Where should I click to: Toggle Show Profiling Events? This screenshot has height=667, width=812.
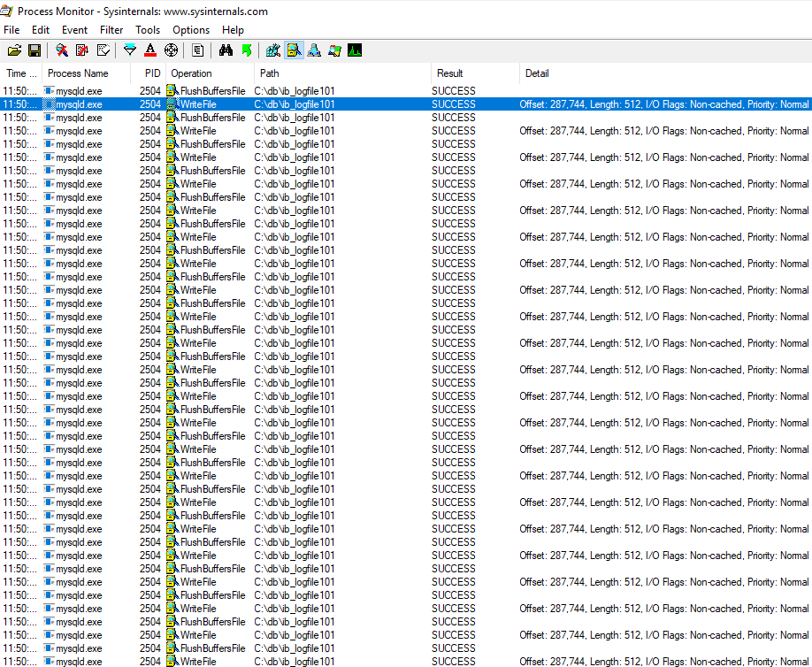pyautogui.click(x=355, y=50)
